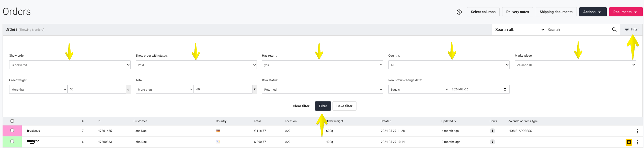
Task: Open the help question mark icon
Action: click(x=459, y=12)
